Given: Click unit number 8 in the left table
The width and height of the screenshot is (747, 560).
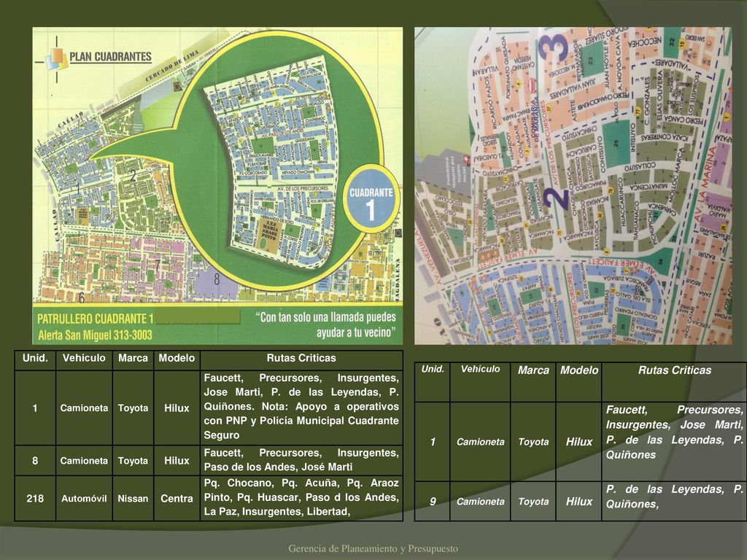Looking at the screenshot, I should [35, 461].
